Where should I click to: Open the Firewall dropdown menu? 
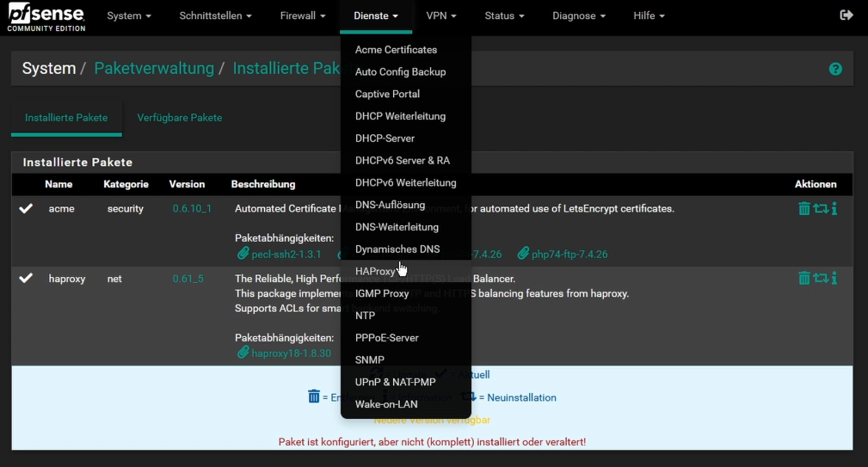(303, 15)
